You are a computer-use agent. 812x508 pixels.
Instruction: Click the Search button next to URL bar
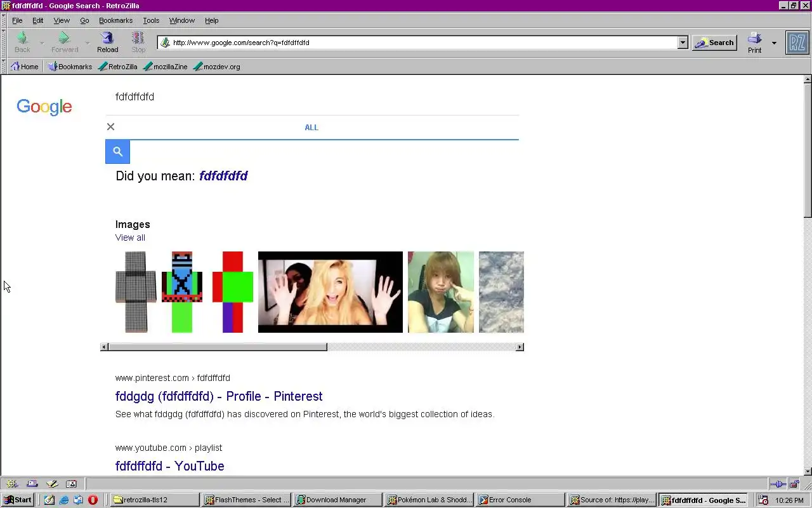[714, 43]
